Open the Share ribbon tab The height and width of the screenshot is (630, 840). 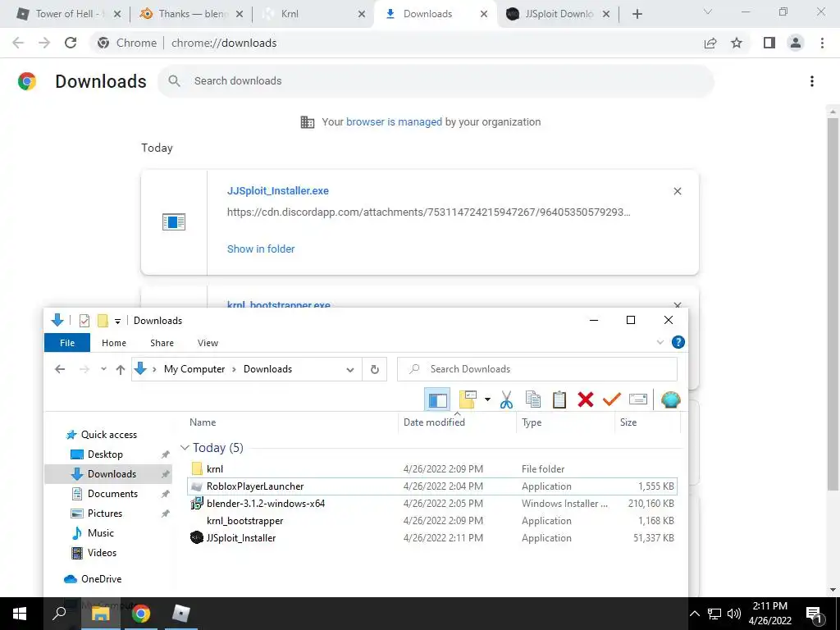pyautogui.click(x=162, y=343)
